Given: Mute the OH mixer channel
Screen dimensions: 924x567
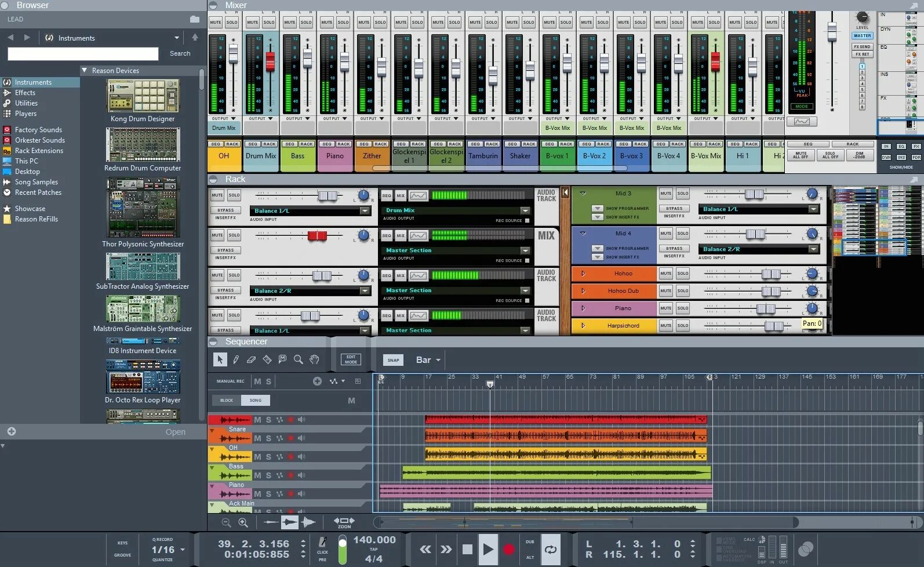Looking at the screenshot, I should click(216, 22).
